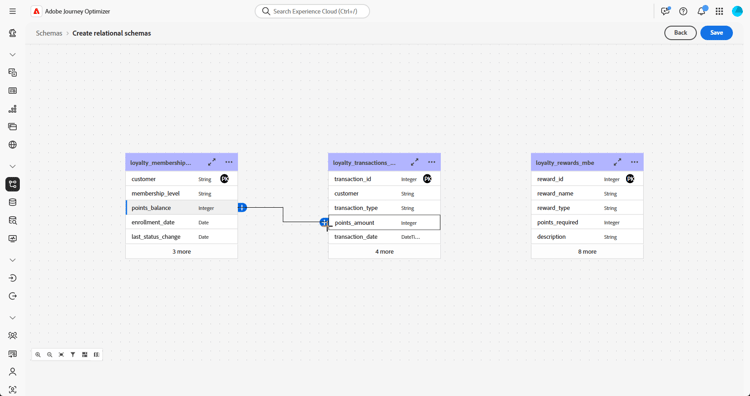Expand the loyalty_rewards_mbe schema card
The height and width of the screenshot is (396, 750).
point(618,162)
